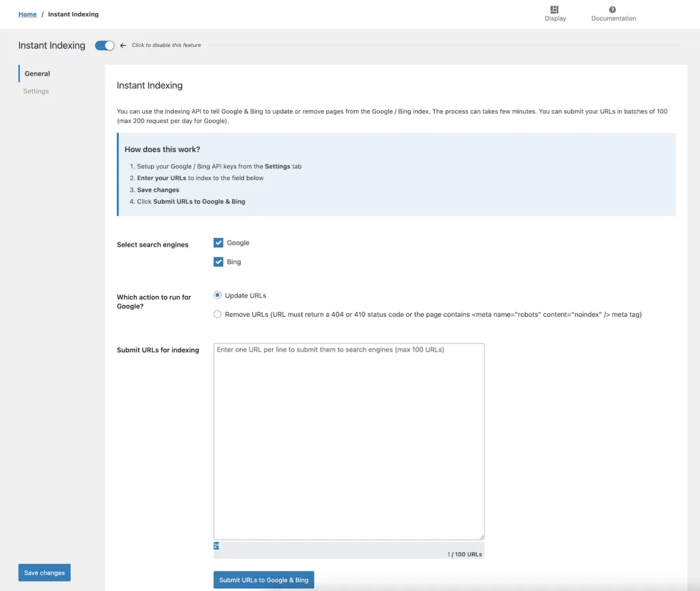Disable the Instant Indexing feature toggle
Screen dimensions: 700x591
(x=105, y=46)
